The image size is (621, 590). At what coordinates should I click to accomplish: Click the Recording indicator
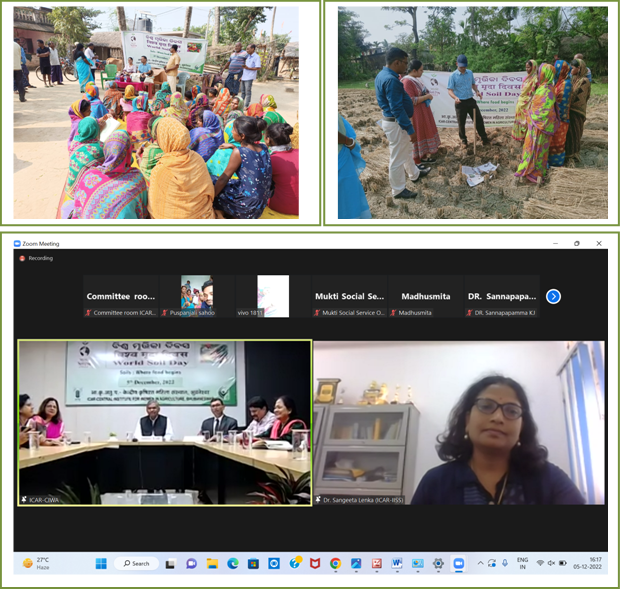click(x=37, y=258)
